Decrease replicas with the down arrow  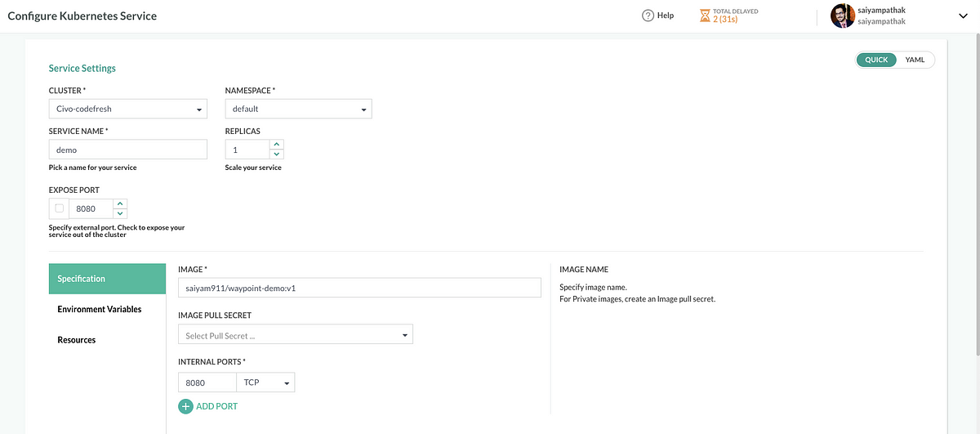277,154
